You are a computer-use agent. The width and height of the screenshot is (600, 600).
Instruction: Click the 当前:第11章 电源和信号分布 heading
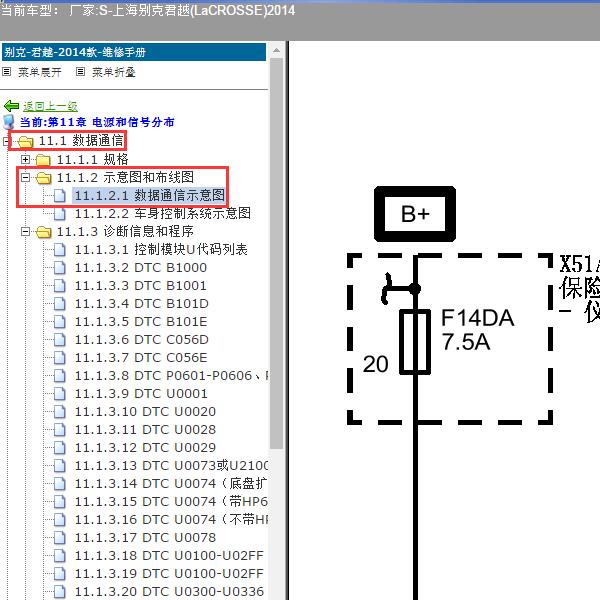tap(97, 122)
